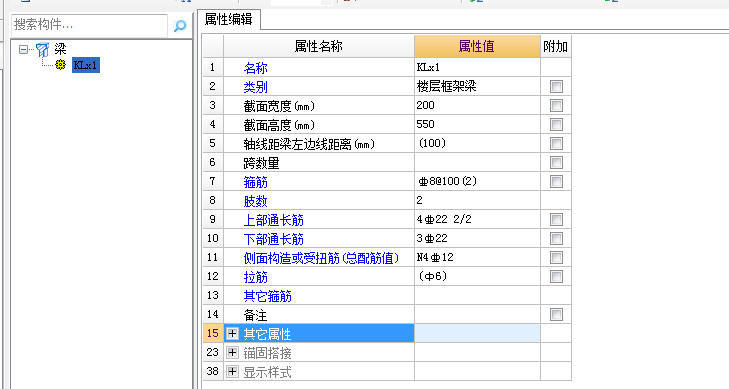This screenshot has width=729, height=389.
Task: Select the 3⌽22 value cell
Action: point(477,238)
